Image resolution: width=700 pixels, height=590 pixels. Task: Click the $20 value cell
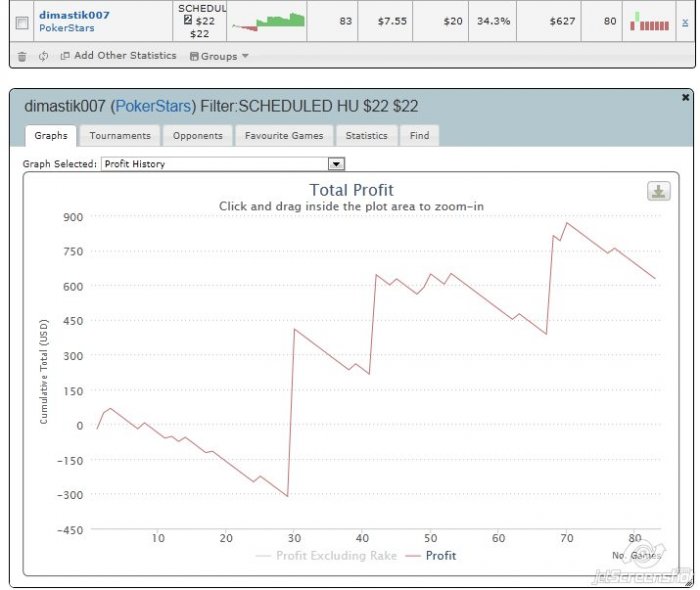(x=441, y=21)
